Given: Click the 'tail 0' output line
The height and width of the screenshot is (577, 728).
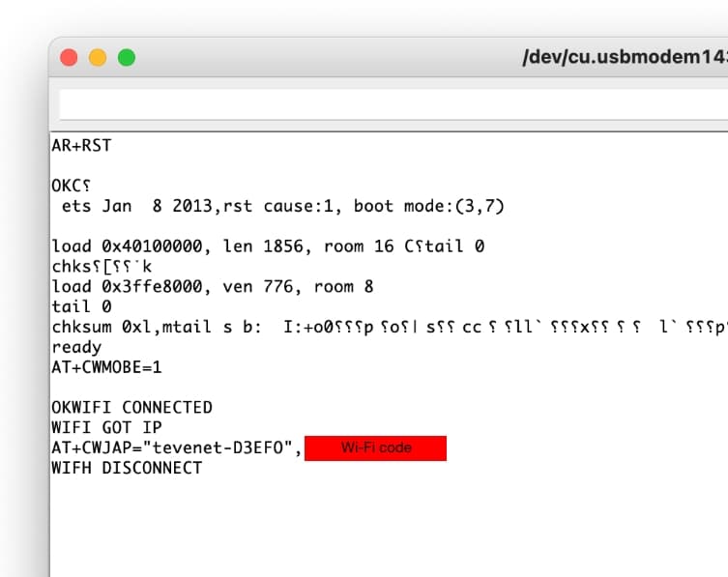Looking at the screenshot, I should tap(81, 306).
